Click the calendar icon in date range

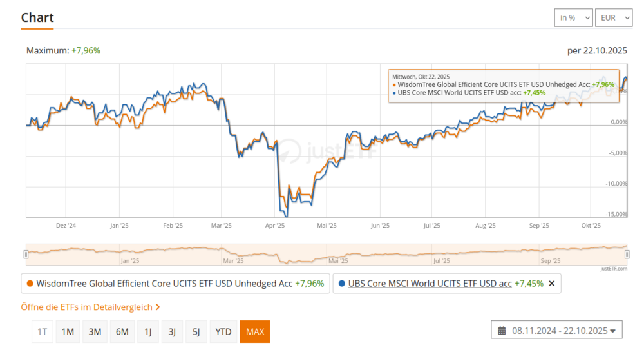pyautogui.click(x=502, y=331)
